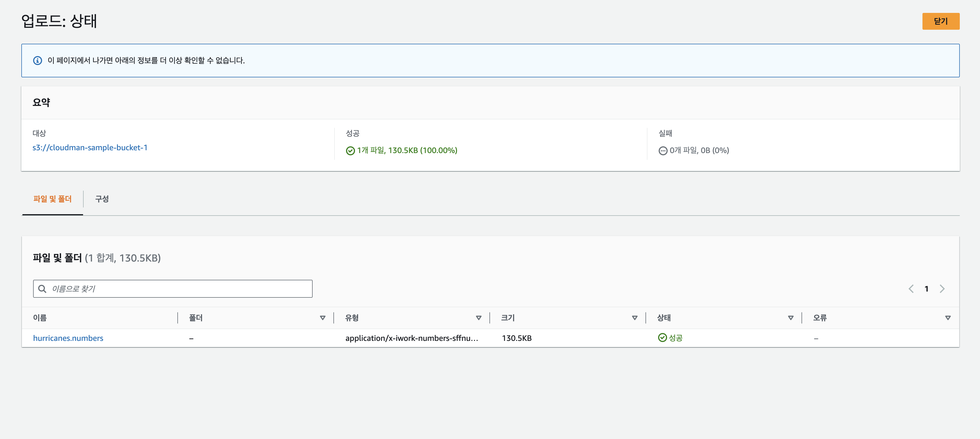Click green success checkmark in summary
Image resolution: width=980 pixels, height=439 pixels.
[350, 151]
